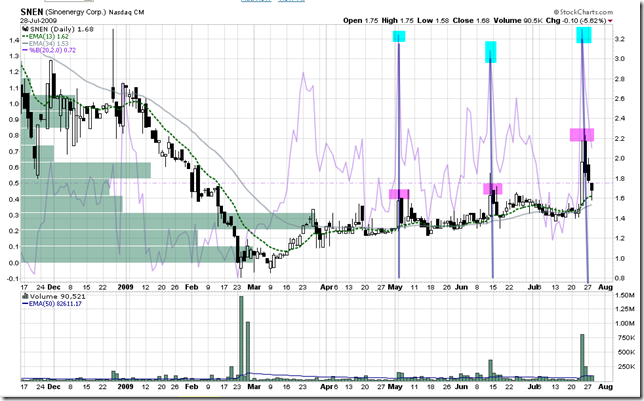Viewport: 644px width, 401px height.
Task: Click the late July volume spike bar
Action: pos(582,357)
